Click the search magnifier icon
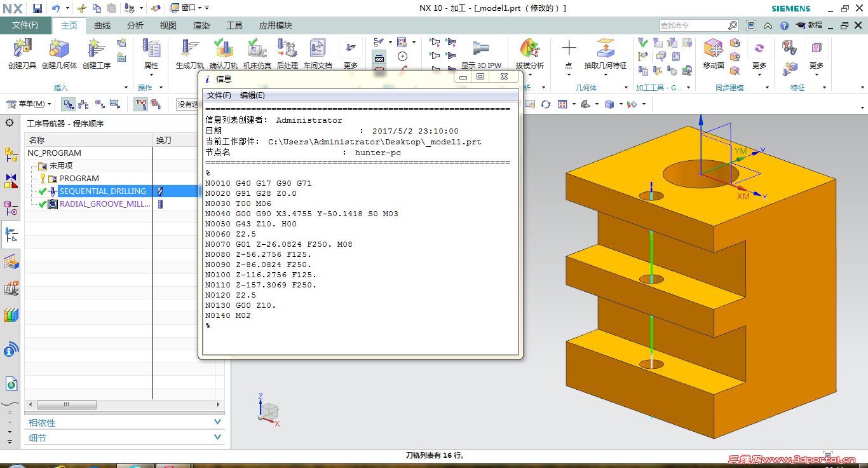The width and height of the screenshot is (868, 468). tap(733, 25)
